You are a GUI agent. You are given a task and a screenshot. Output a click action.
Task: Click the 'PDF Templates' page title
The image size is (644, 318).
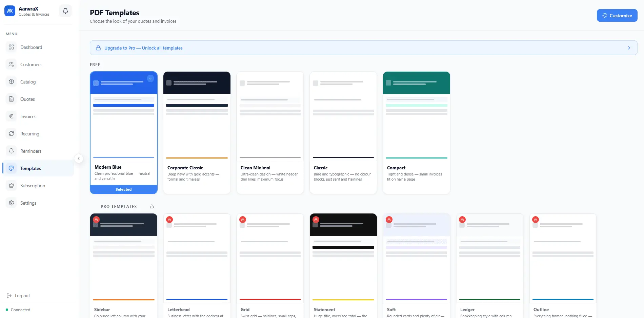[x=115, y=13]
